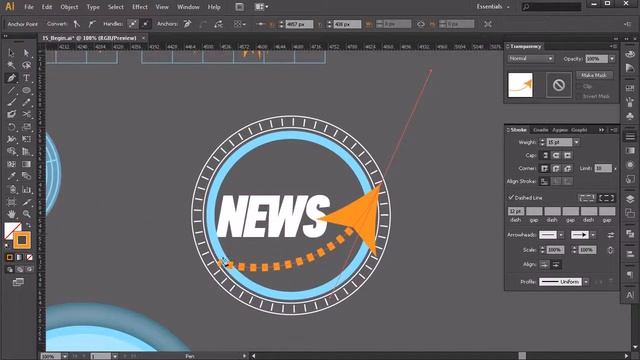The width and height of the screenshot is (640, 360).
Task: Choose Round Join corner option
Action: 556,168
